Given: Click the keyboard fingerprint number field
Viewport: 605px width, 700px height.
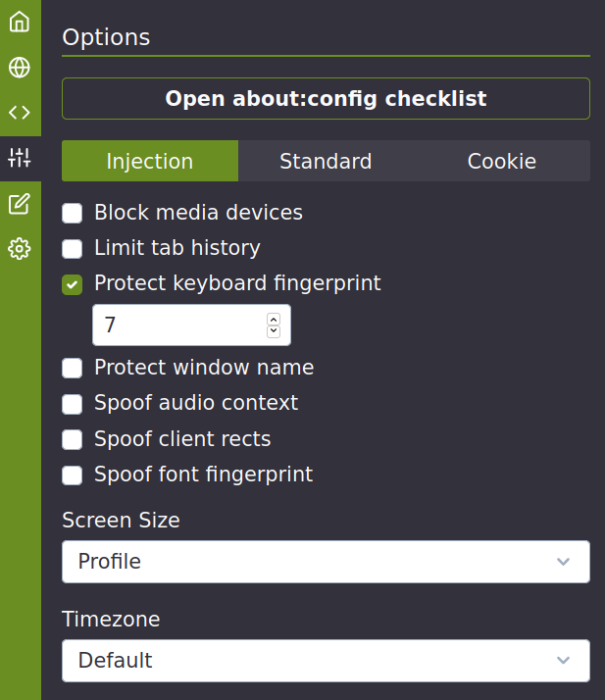Looking at the screenshot, I should tap(176, 325).
